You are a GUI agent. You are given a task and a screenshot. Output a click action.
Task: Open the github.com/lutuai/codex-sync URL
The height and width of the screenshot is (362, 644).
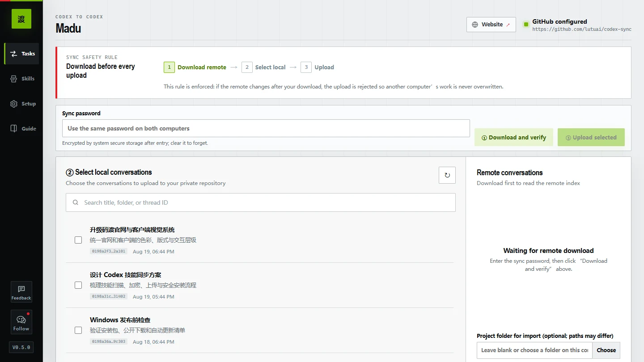[x=582, y=29]
